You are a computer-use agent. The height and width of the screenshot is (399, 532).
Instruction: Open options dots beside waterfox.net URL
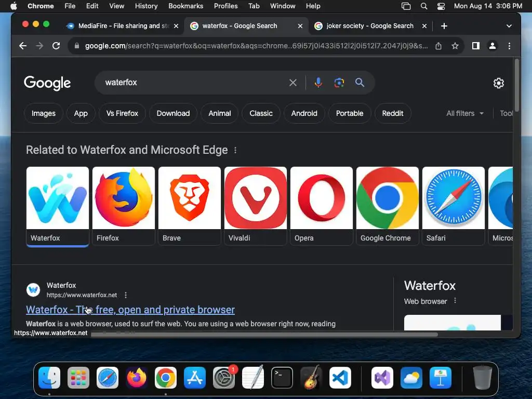point(126,295)
